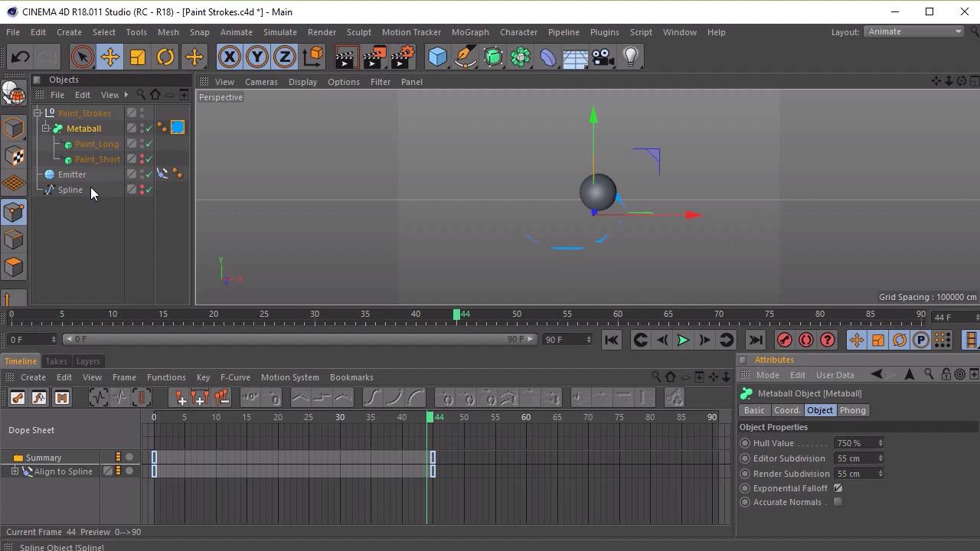This screenshot has height=551, width=980.
Task: Select the Rotate tool
Action: click(x=165, y=57)
